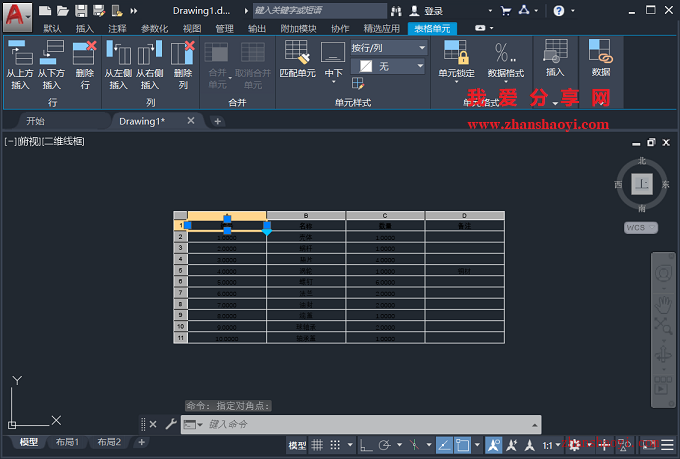
Task: Open the 参数化 ribbon tab
Action: 154,29
